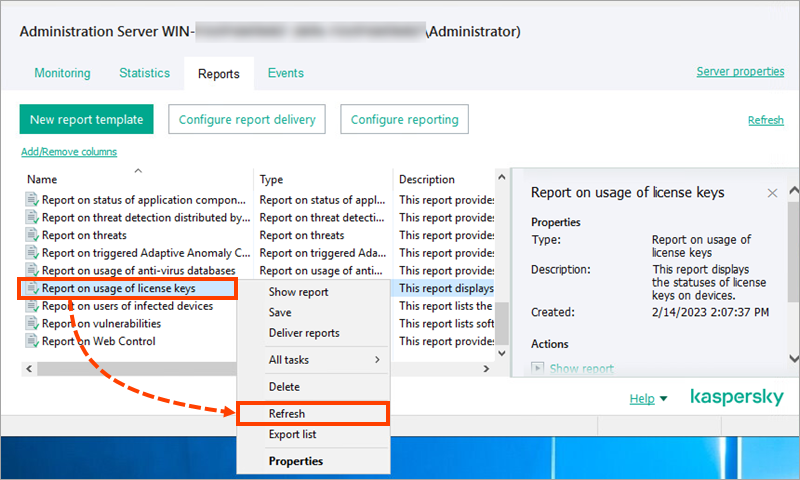Click the horizontal scrollbar left arrow
Screen dimensions: 800x480
pos(29,369)
